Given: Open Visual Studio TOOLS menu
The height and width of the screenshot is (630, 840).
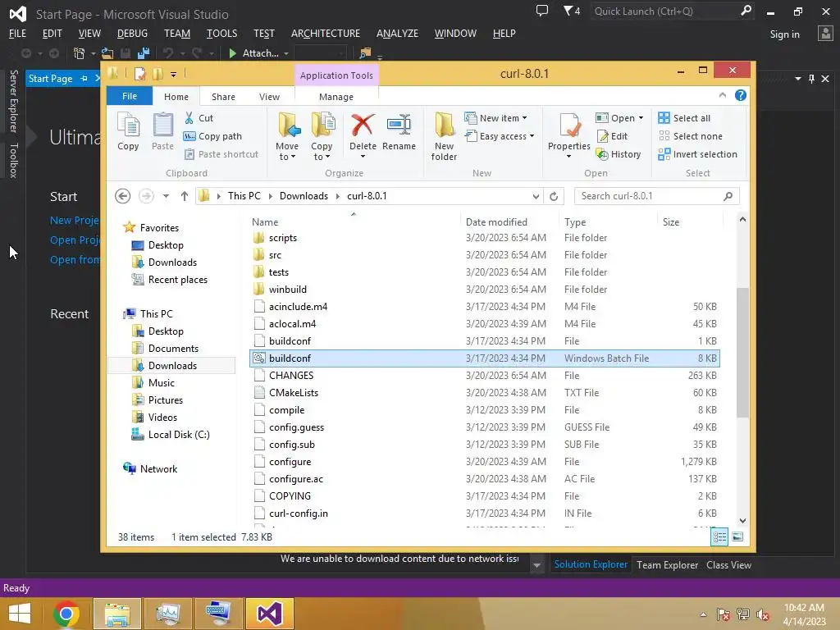Looking at the screenshot, I should tap(221, 33).
